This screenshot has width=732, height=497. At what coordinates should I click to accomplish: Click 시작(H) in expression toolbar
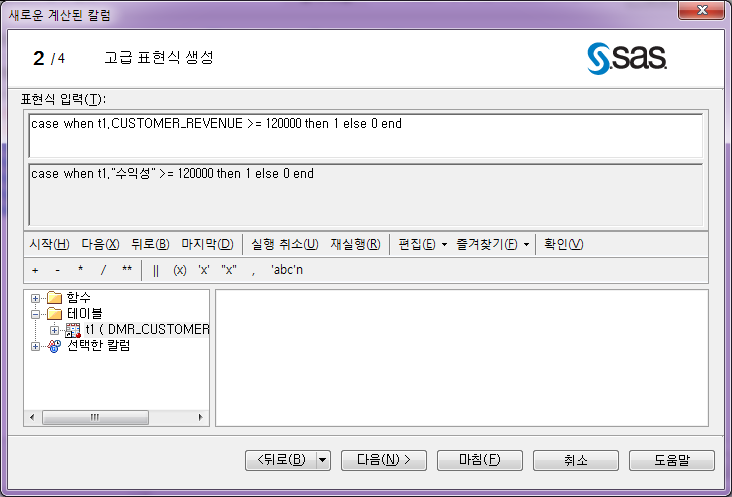(x=49, y=244)
